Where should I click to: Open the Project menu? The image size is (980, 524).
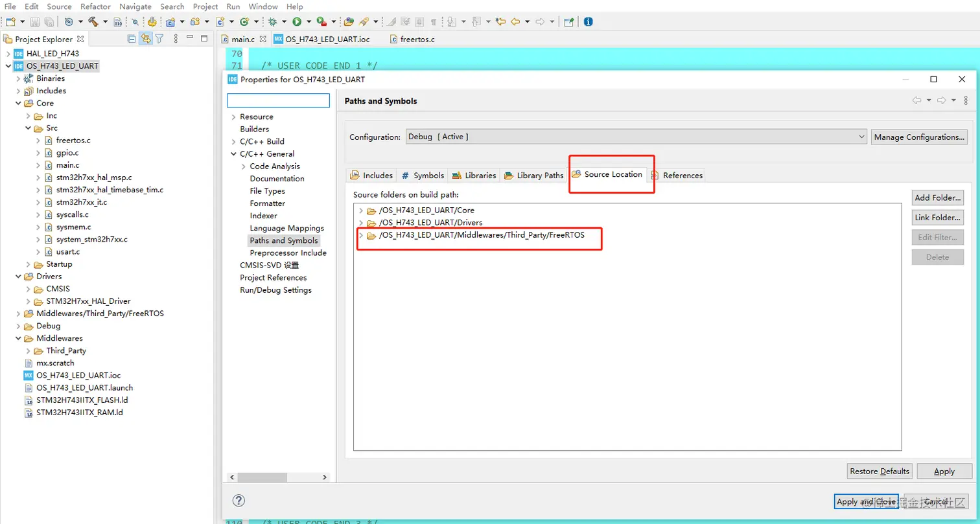pyautogui.click(x=205, y=6)
